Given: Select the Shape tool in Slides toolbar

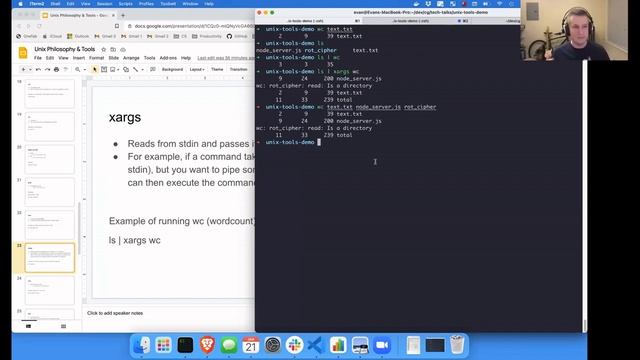Looking at the screenshot, I should coord(126,70).
